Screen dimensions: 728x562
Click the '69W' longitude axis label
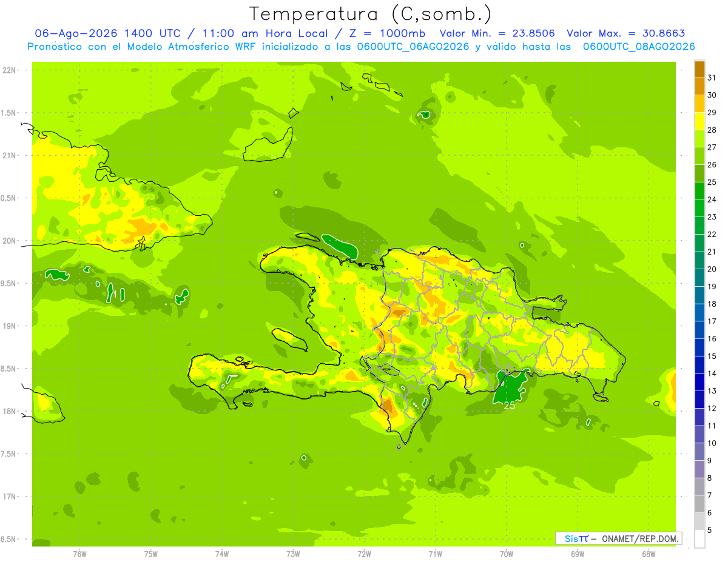[x=578, y=554]
